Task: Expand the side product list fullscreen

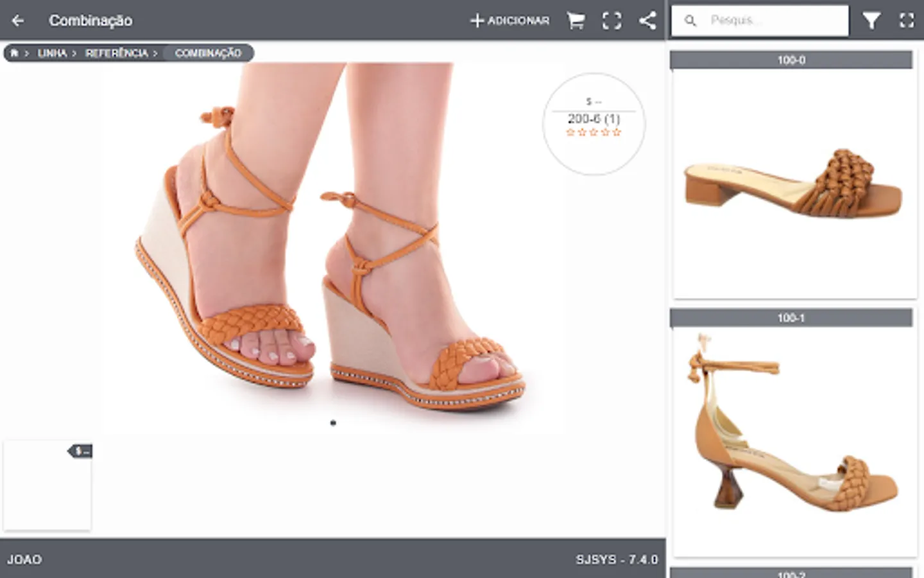Action: point(907,21)
